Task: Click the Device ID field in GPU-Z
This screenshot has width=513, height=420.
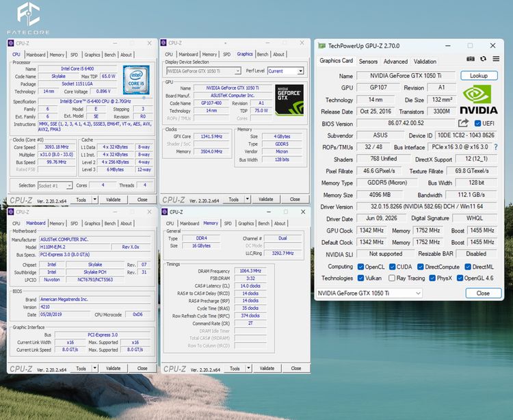Action: tap(466, 135)
